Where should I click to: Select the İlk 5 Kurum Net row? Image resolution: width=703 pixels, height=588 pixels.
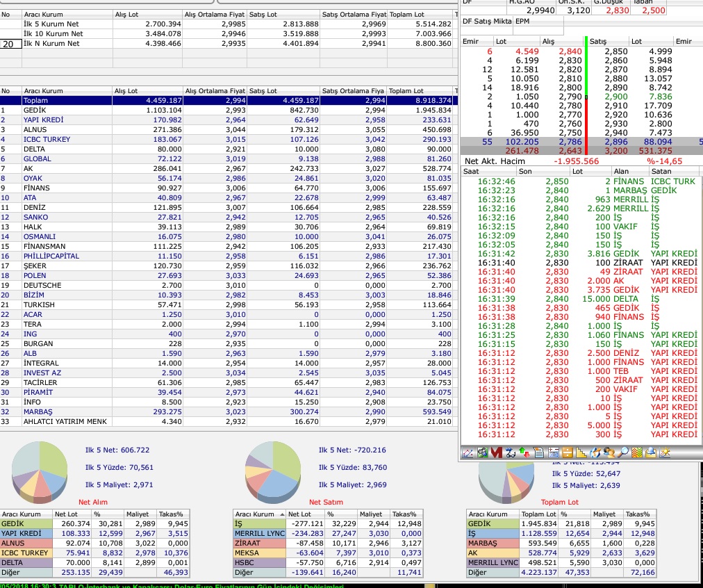(229, 24)
